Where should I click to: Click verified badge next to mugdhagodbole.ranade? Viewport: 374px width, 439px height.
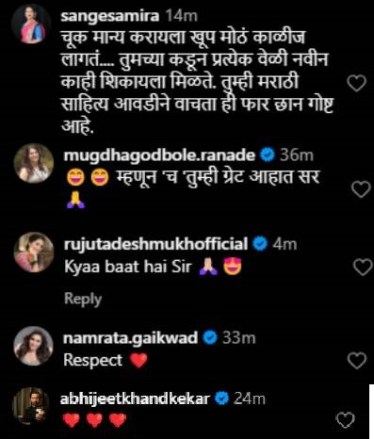(267, 155)
